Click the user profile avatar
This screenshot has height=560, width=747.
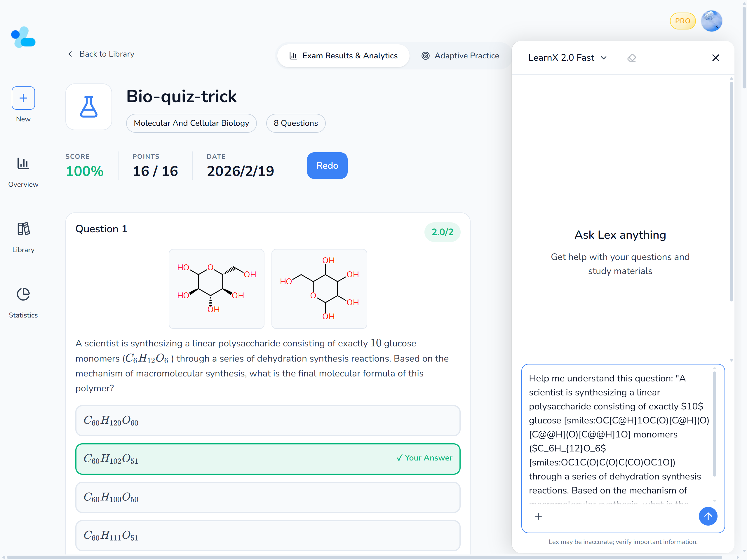click(x=711, y=21)
